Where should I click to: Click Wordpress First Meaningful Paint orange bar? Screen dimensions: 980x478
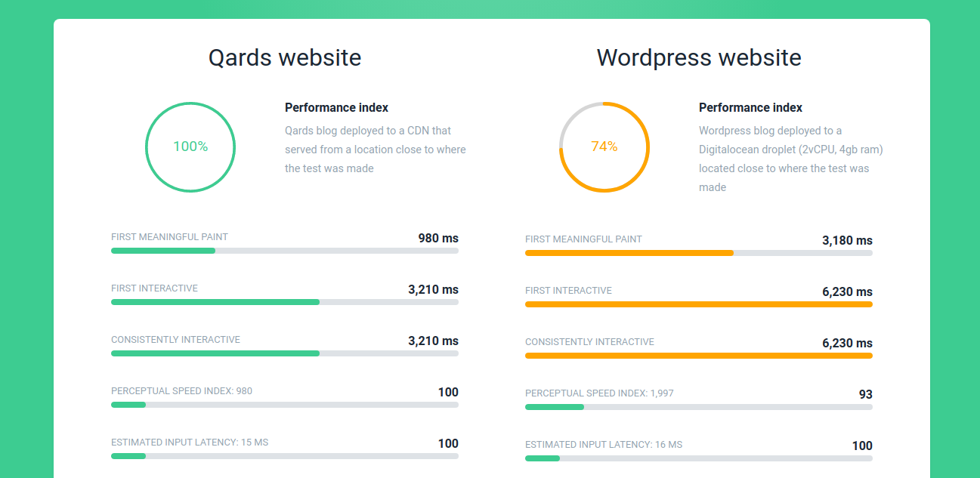point(699,253)
